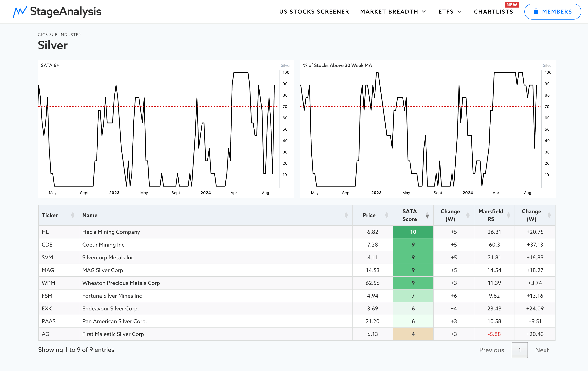This screenshot has width=588, height=371.
Task: Select page 1 pagination button
Action: coord(520,350)
